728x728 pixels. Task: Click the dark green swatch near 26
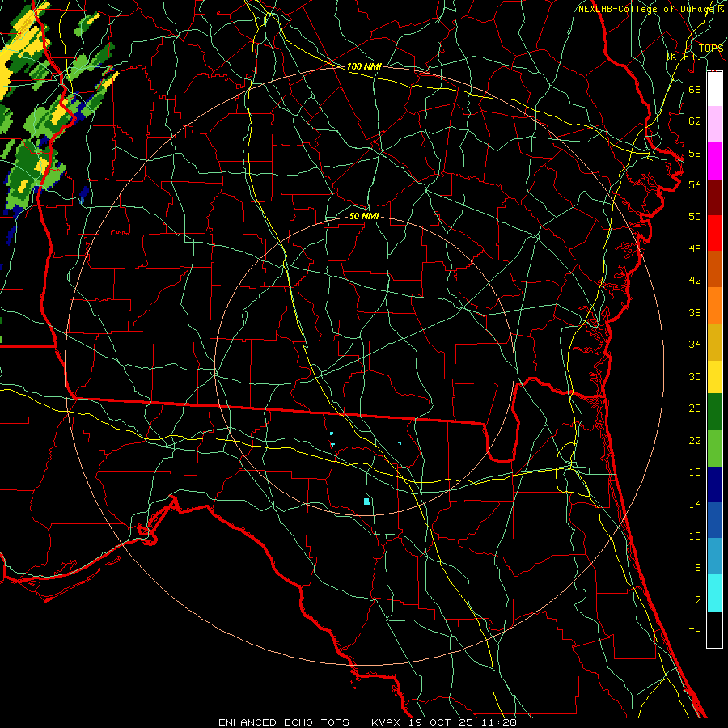(x=714, y=412)
